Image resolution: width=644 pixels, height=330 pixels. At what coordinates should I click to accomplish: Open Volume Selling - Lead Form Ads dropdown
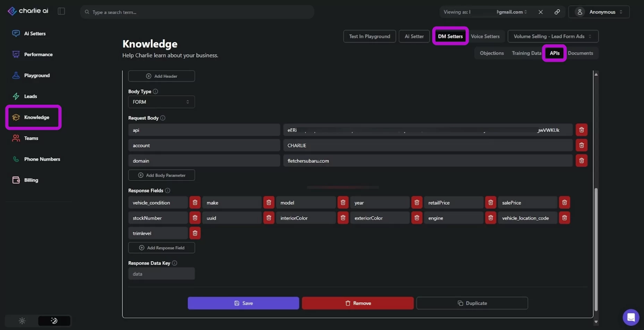[x=553, y=36]
